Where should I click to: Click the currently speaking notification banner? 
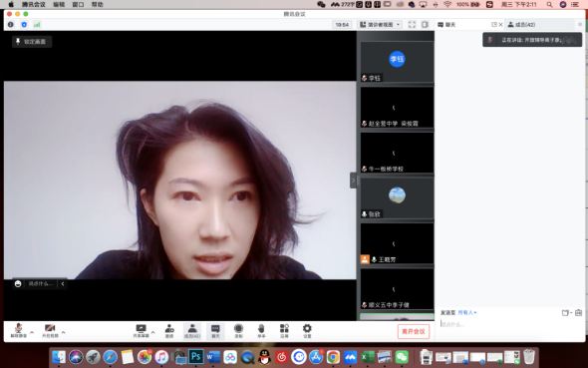click(532, 40)
